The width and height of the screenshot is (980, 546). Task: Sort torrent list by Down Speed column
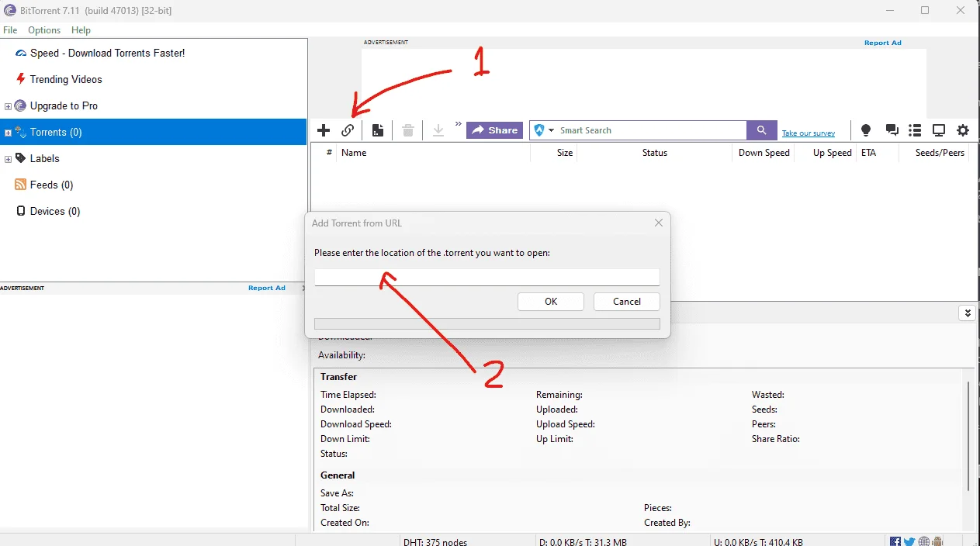(x=763, y=153)
